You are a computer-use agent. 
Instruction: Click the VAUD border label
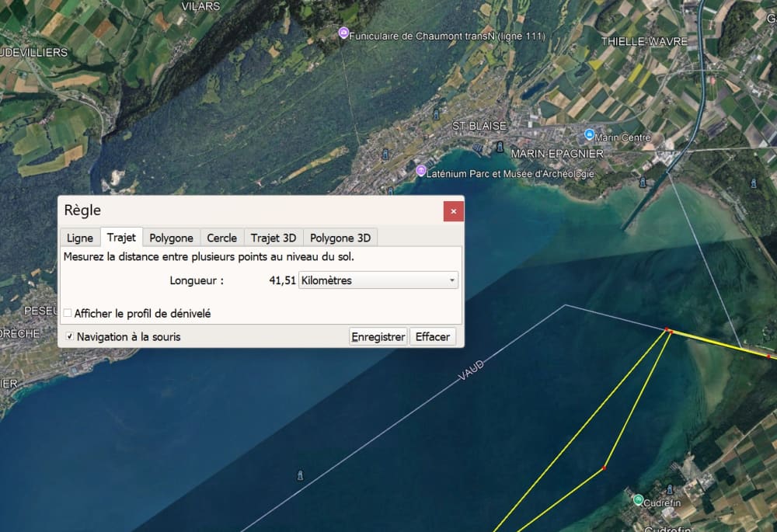click(x=471, y=371)
